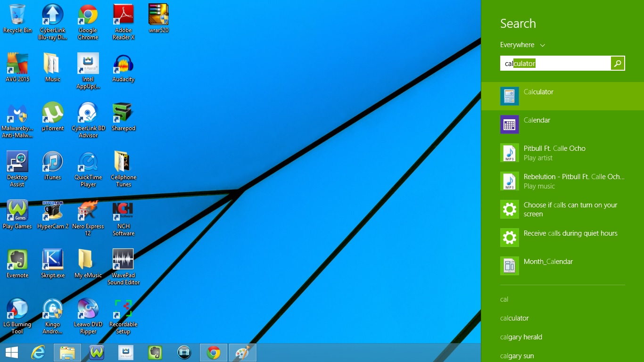Select Sharepod desktop icon
The height and width of the screenshot is (362, 644).
click(x=124, y=116)
